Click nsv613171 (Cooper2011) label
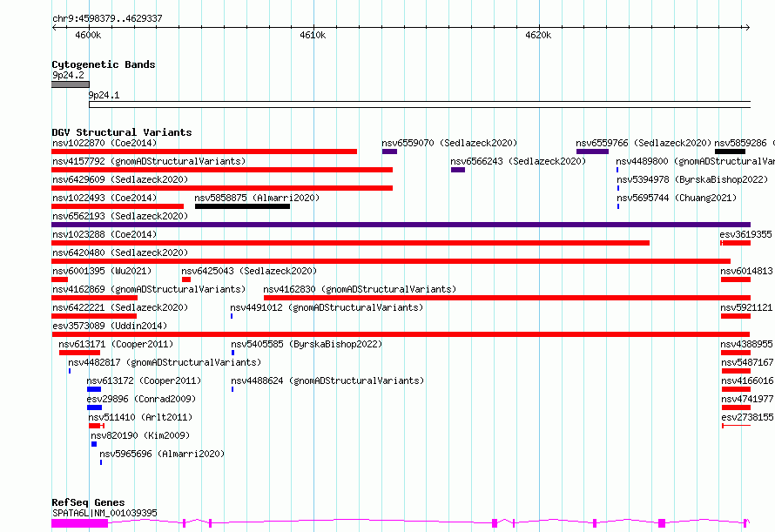Screen dimensions: 775x532 pos(116,344)
